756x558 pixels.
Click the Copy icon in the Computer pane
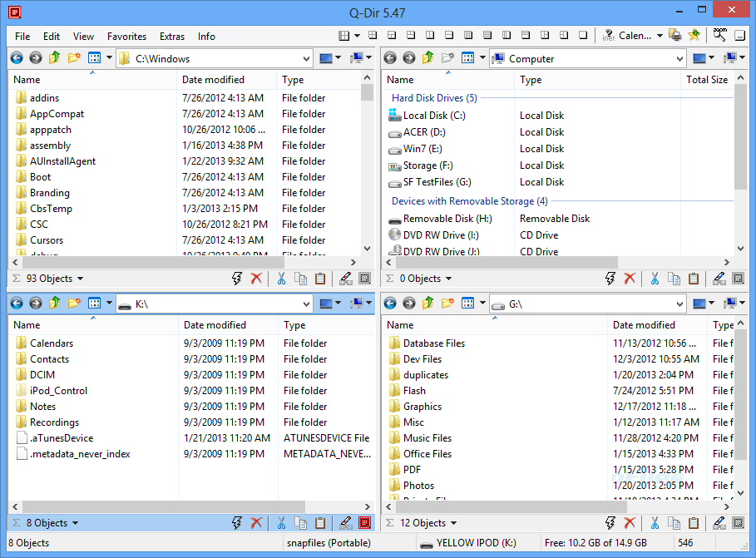(x=674, y=279)
